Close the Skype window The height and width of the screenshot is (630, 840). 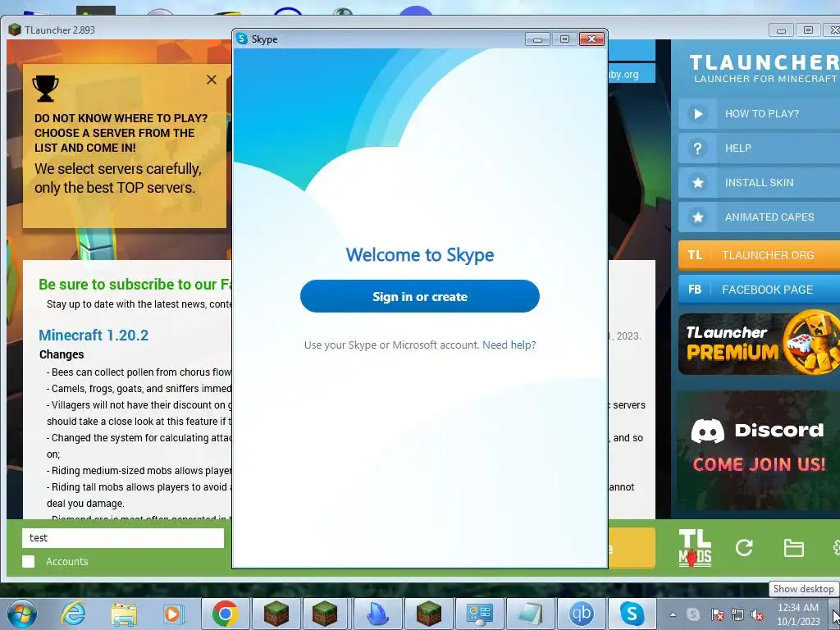click(x=591, y=39)
